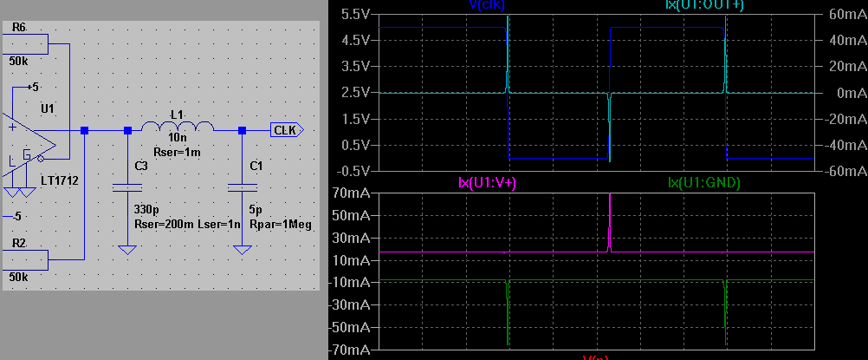Select the C3 capacitor plates symbol
The width and height of the screenshot is (868, 360).
point(127,187)
